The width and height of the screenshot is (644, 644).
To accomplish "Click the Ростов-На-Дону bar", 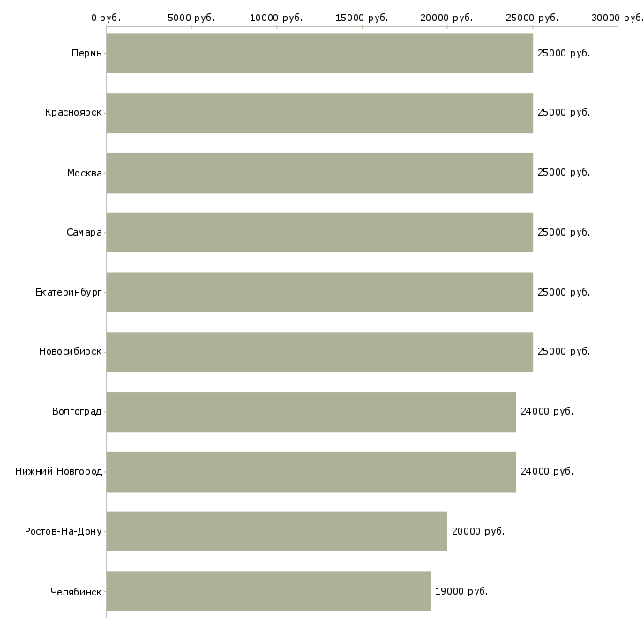I will 276,531.
